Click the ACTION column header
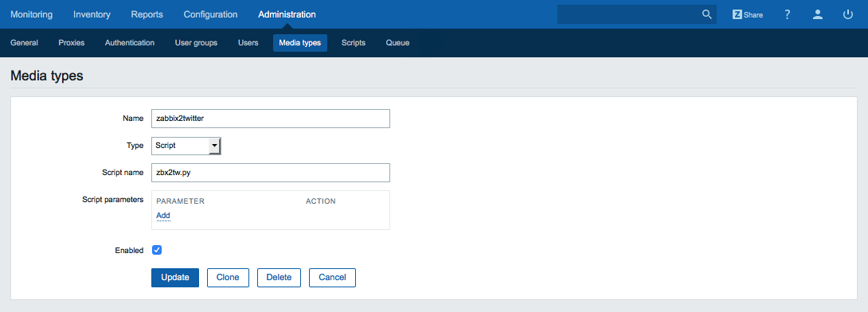Image resolution: width=868 pixels, height=312 pixels. (321, 201)
